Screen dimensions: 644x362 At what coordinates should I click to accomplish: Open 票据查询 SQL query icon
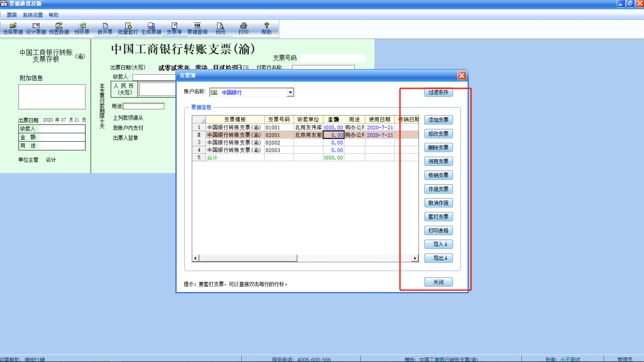tap(197, 28)
